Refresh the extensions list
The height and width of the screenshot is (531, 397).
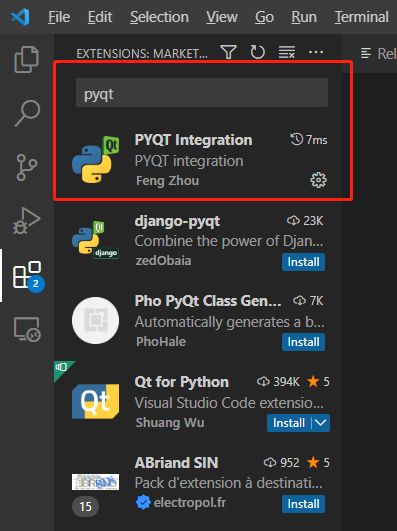257,52
